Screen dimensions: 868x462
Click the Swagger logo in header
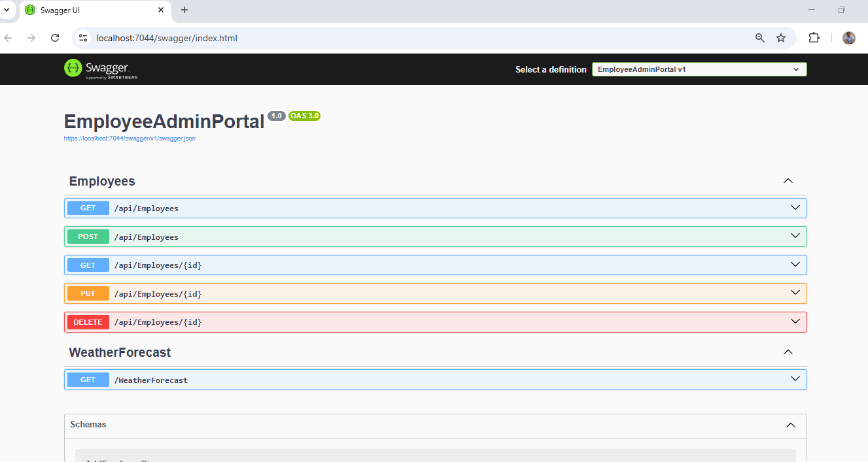[x=101, y=69]
